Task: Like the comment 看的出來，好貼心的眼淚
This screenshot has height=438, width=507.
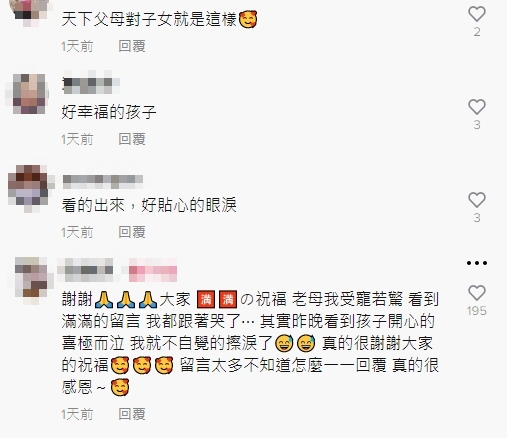Action: (477, 200)
